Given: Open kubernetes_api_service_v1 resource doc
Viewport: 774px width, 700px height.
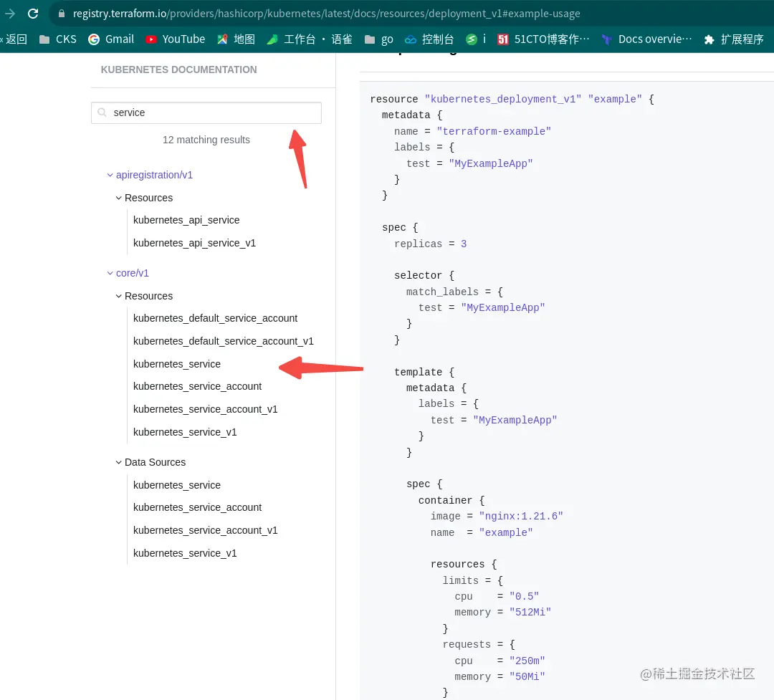Looking at the screenshot, I should click(194, 243).
